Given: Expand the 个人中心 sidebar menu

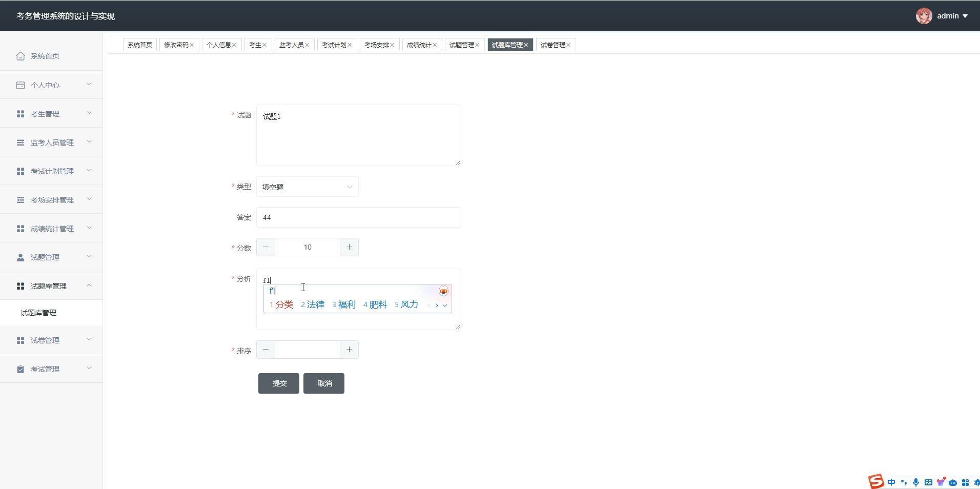Looking at the screenshot, I should pyautogui.click(x=89, y=85).
